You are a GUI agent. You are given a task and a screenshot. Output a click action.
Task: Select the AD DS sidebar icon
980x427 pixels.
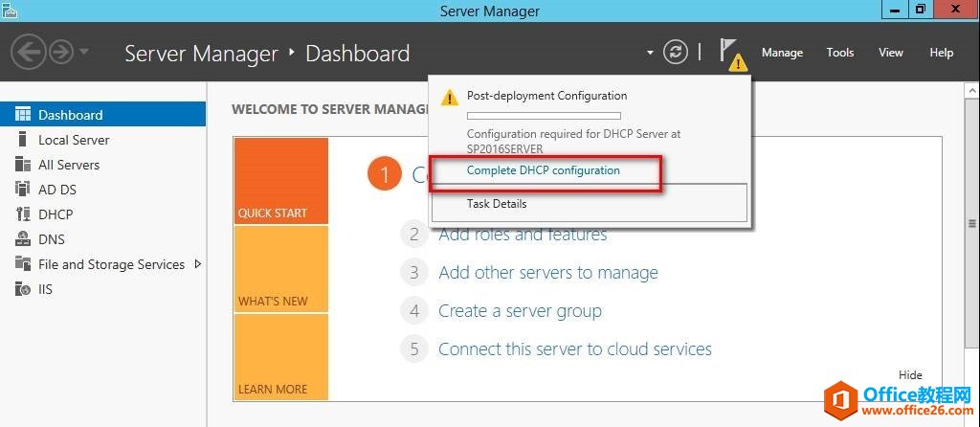pos(23,190)
